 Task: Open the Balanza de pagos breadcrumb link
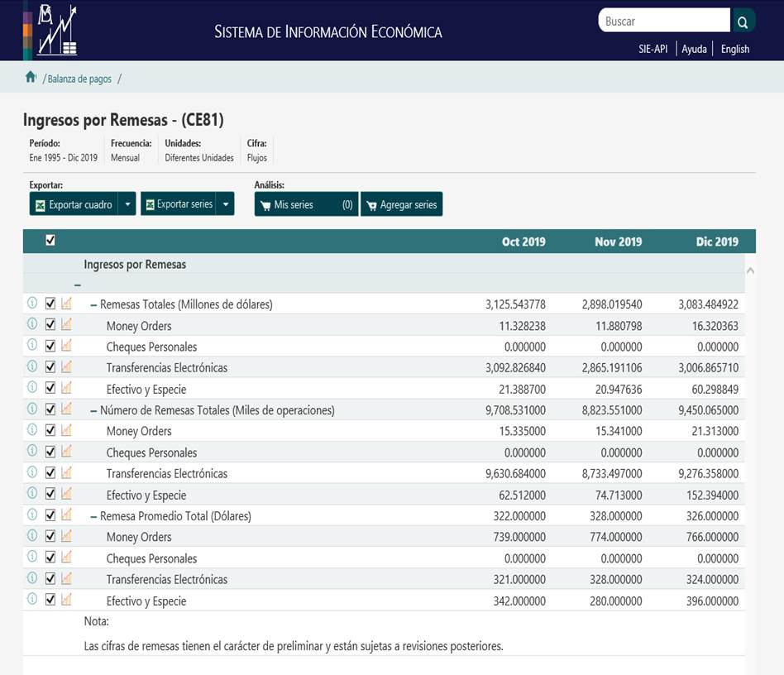pos(79,79)
